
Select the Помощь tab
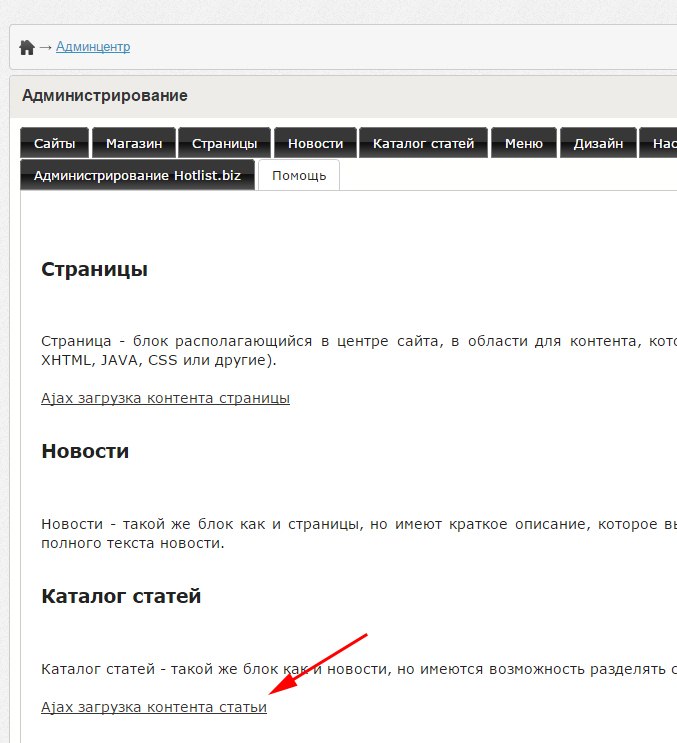click(x=299, y=175)
